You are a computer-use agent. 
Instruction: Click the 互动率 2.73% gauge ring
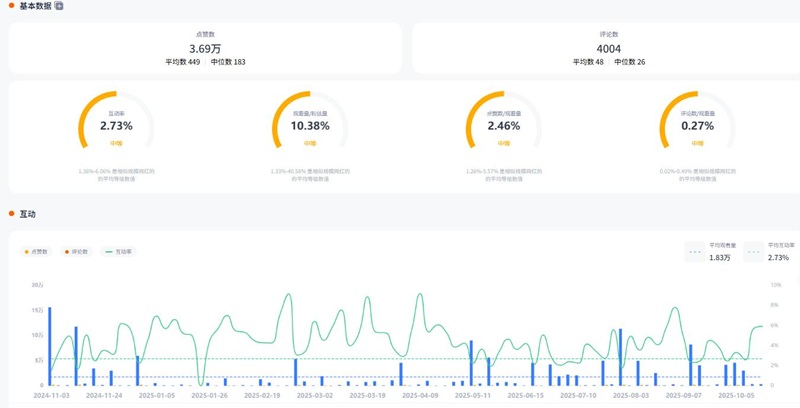click(x=116, y=125)
